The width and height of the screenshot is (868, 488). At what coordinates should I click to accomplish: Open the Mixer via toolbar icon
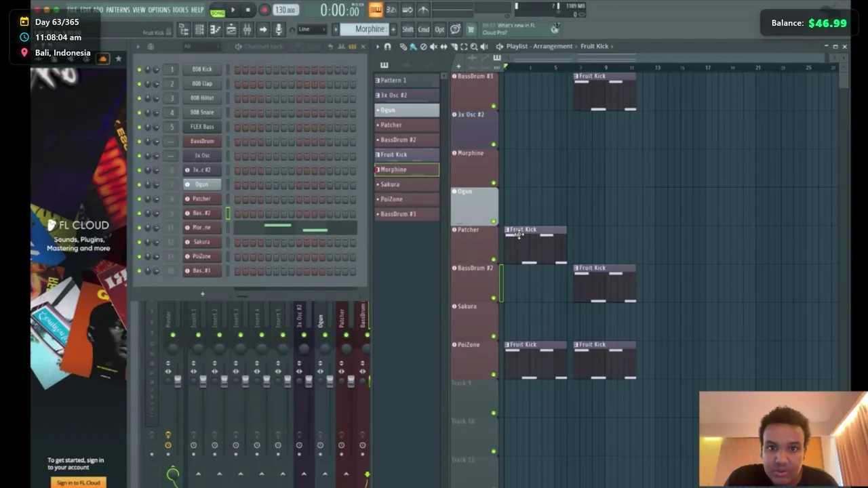point(247,29)
